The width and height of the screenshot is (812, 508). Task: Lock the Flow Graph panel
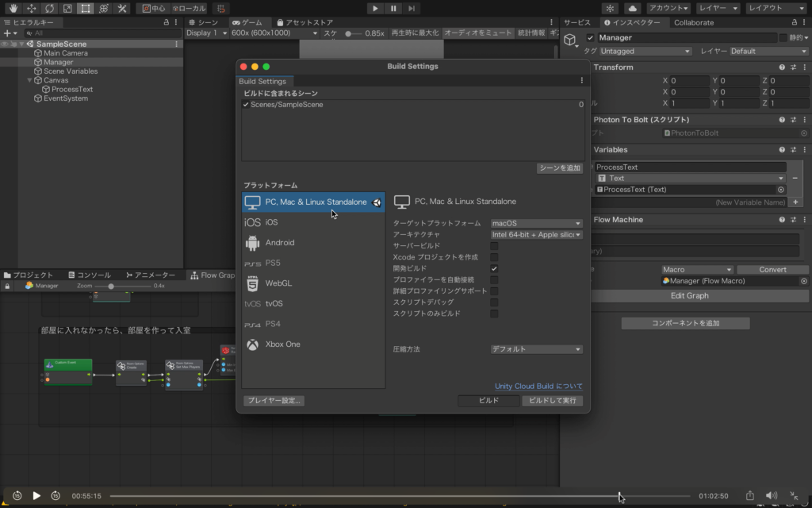[7, 286]
